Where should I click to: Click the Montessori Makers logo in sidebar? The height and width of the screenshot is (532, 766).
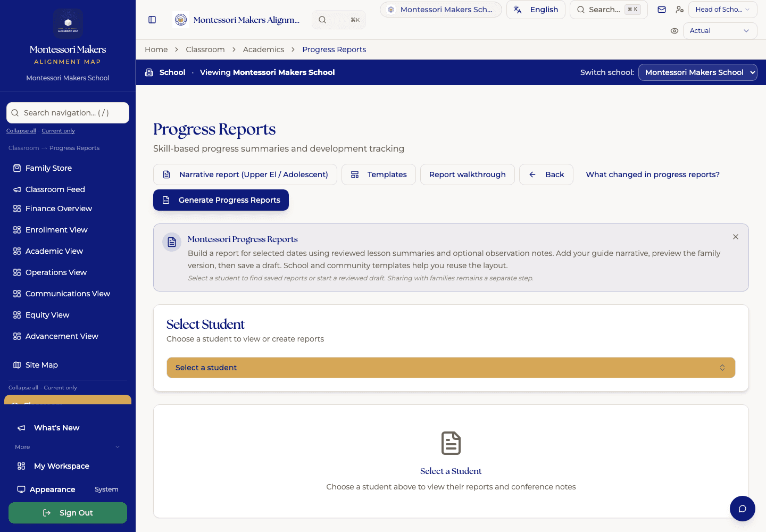[x=68, y=23]
